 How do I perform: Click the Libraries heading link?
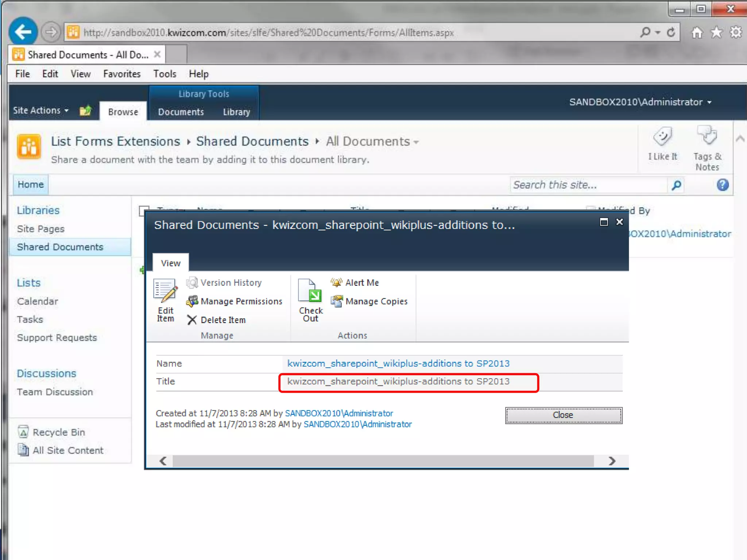[x=38, y=210]
